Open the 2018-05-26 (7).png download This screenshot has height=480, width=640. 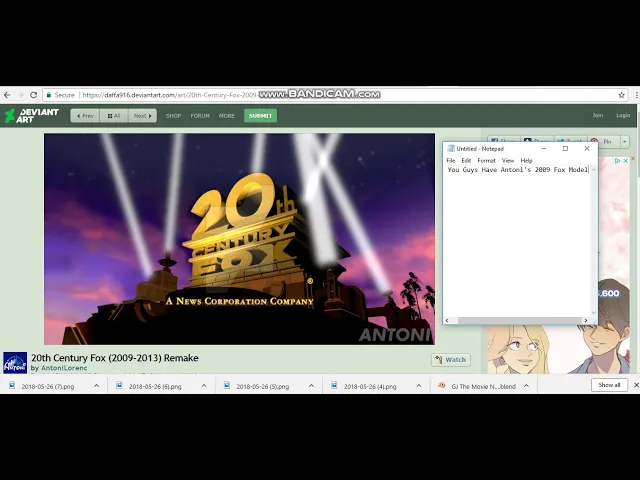click(x=48, y=386)
